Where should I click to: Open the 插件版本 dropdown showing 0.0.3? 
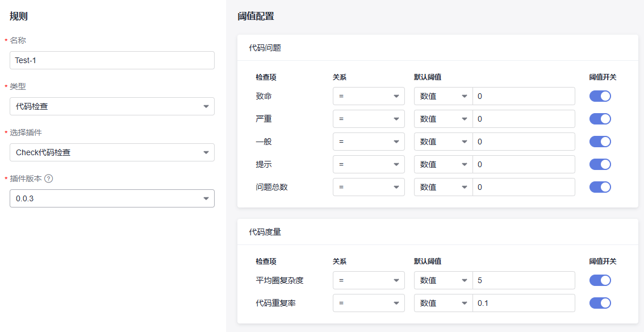click(x=112, y=198)
